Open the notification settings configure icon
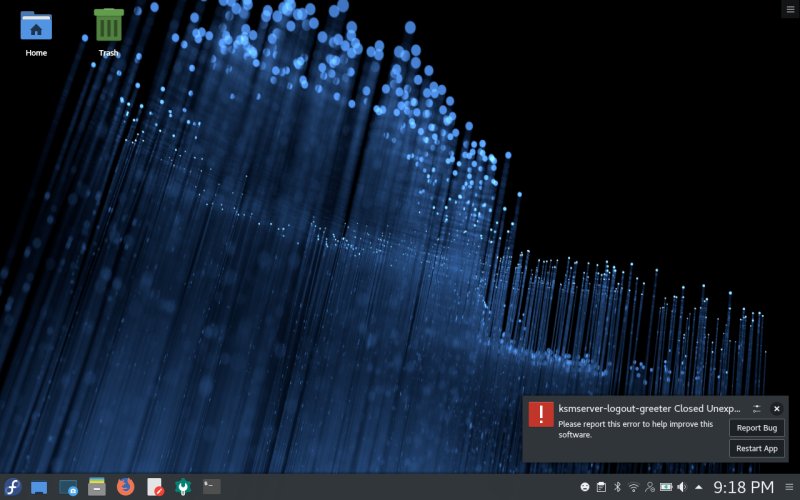 tap(757, 408)
